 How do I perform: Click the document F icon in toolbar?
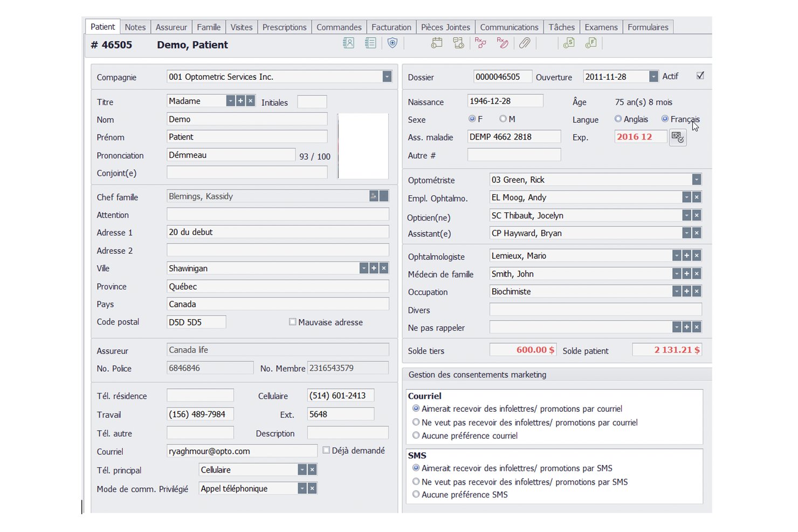click(591, 43)
